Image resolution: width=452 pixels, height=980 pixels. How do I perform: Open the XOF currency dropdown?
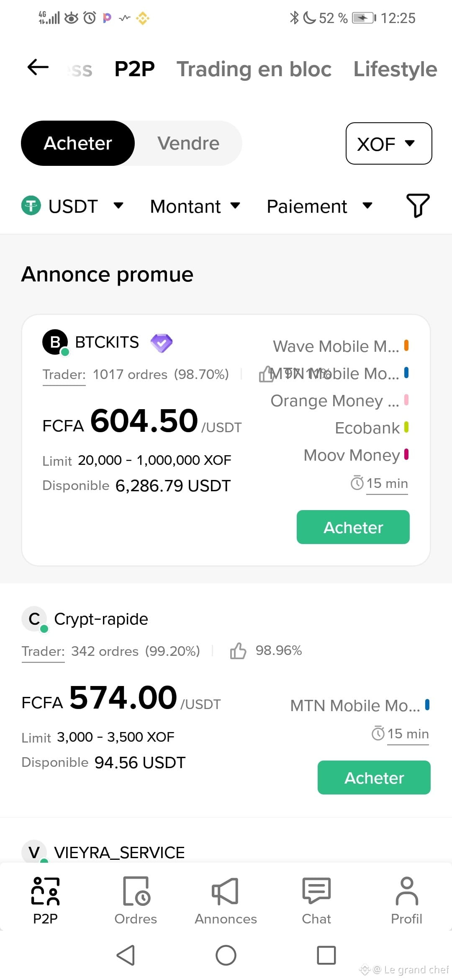tap(389, 143)
